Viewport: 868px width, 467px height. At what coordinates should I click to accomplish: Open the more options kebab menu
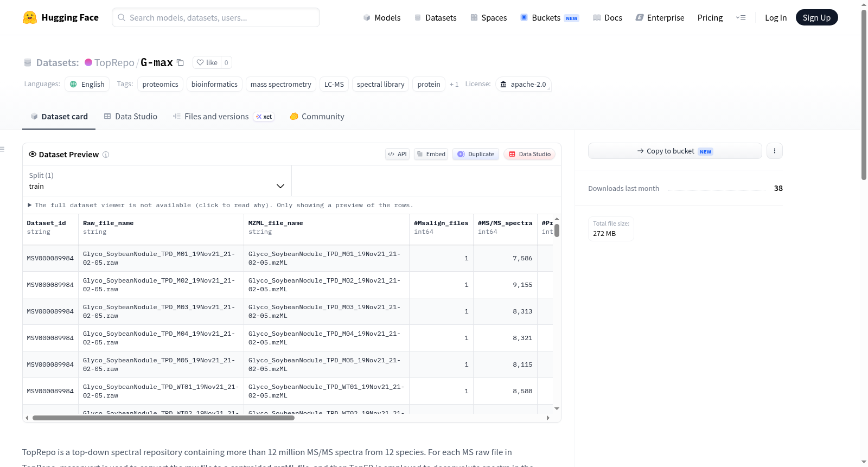pos(775,151)
